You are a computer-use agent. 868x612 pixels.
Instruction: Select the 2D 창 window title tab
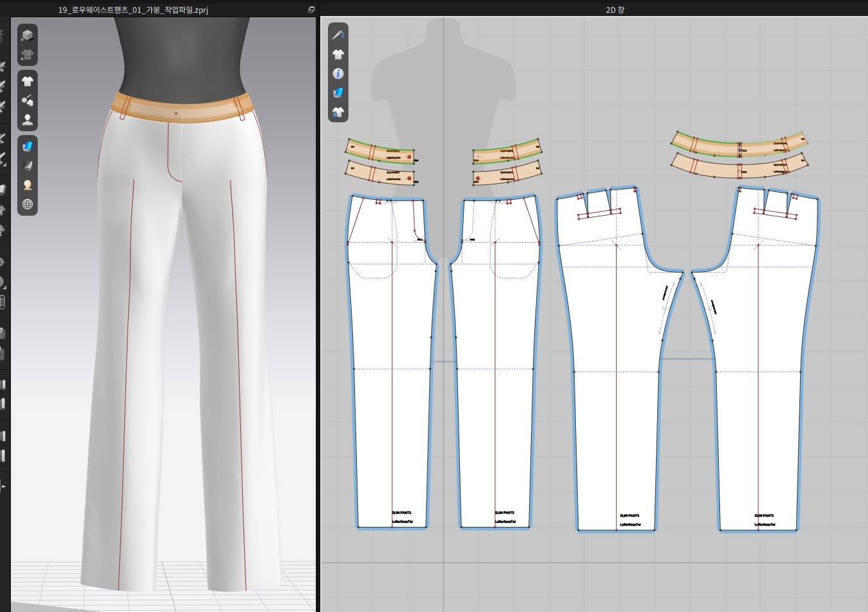614,10
